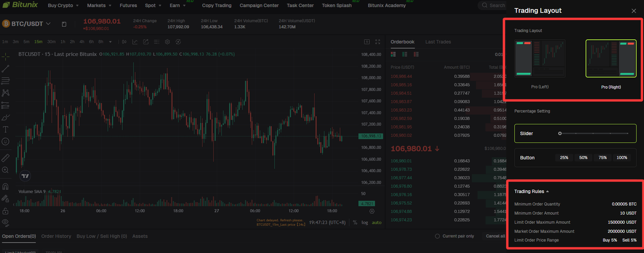Select the Text annotation tool
644x253 pixels.
[x=6, y=129]
